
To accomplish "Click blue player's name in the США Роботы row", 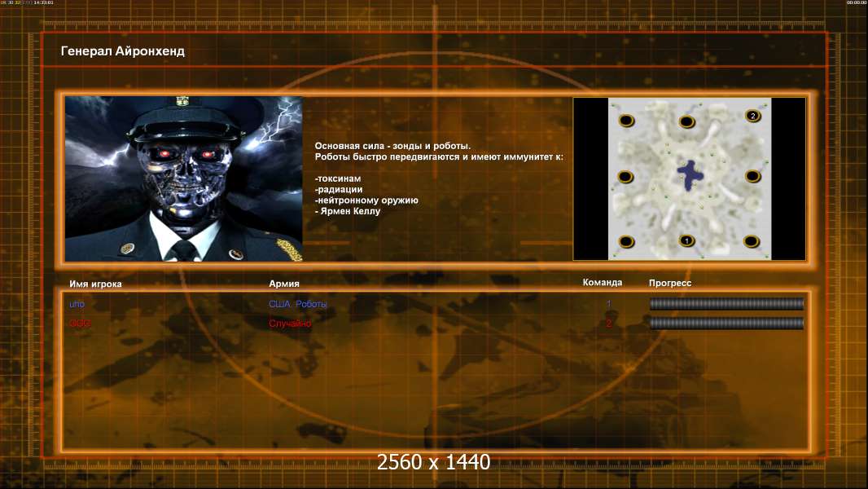I will pos(77,304).
